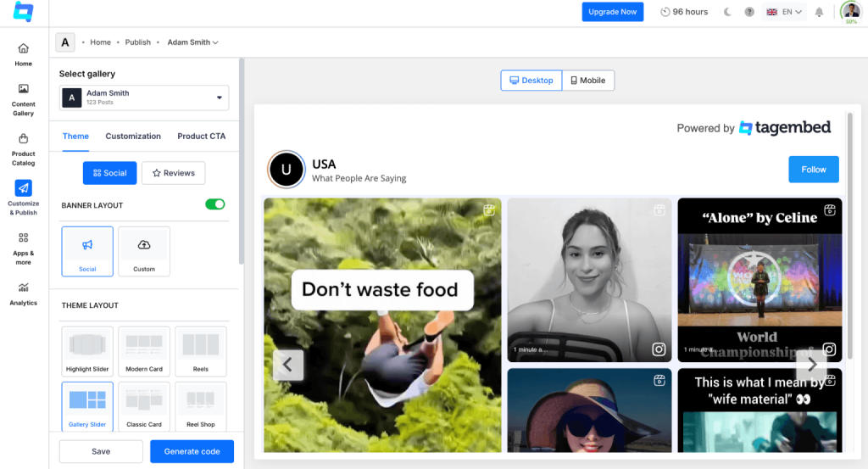Choose the Modern Card theme layout

(x=144, y=351)
